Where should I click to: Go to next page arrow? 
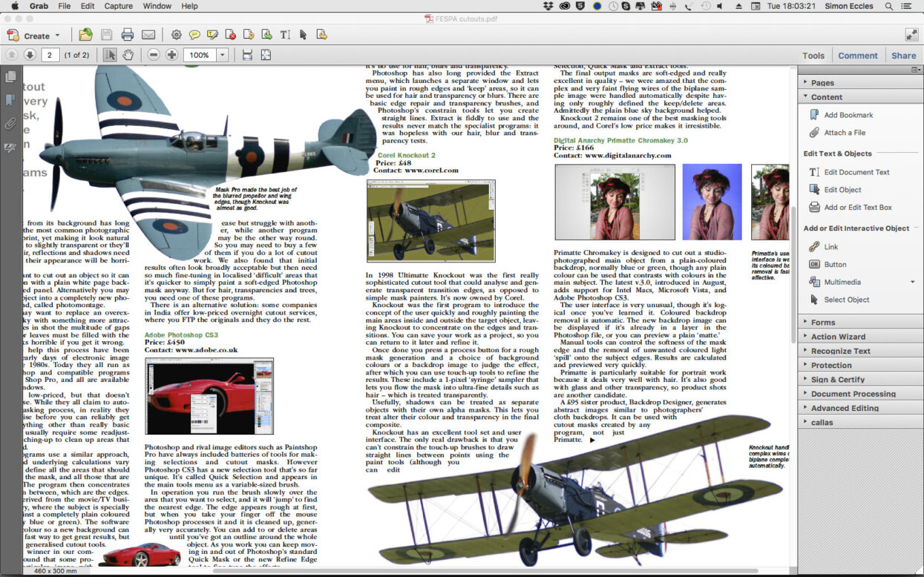tap(30, 55)
